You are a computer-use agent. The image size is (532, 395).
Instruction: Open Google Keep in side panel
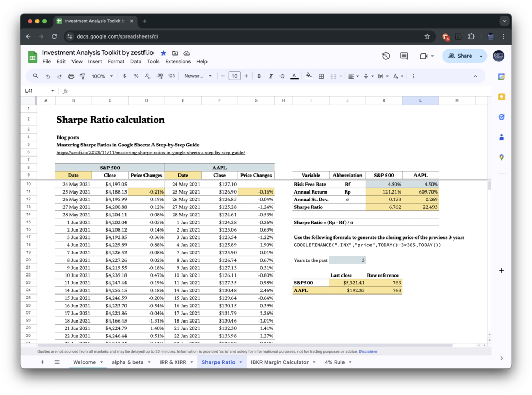(x=501, y=97)
